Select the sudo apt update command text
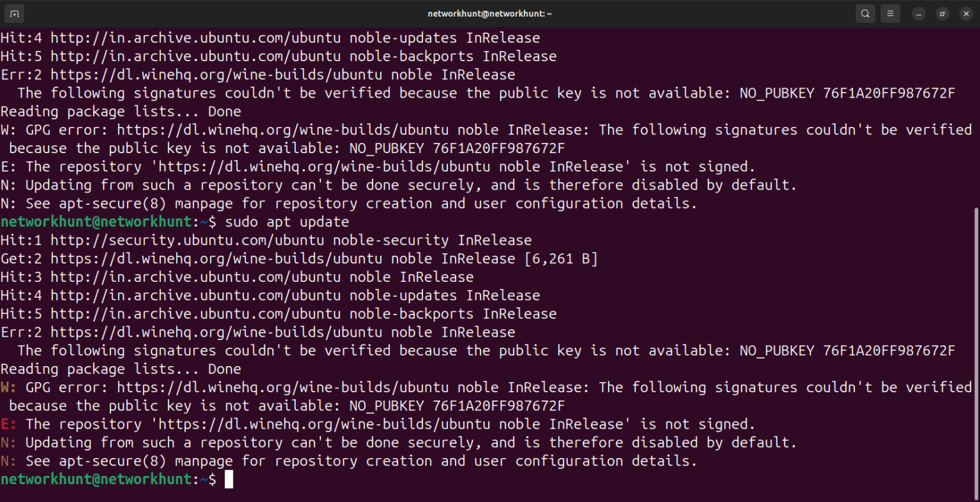Screen dimensions: 980x502 click(287, 221)
